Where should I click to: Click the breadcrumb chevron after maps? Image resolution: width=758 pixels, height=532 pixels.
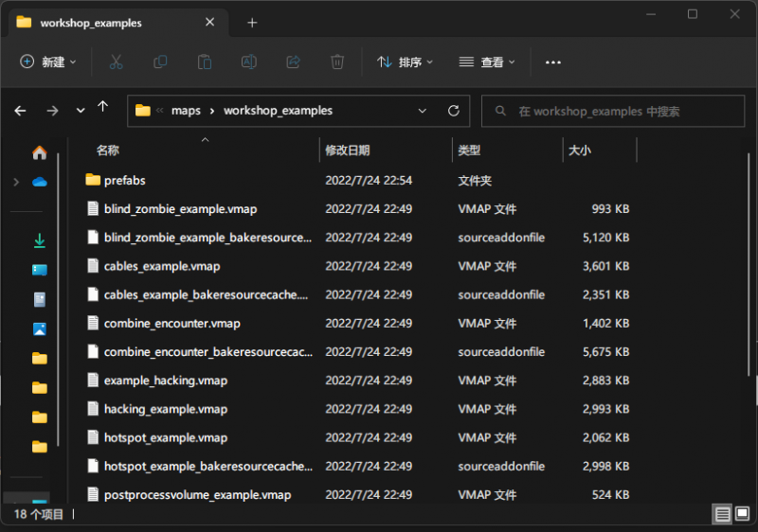tap(211, 111)
